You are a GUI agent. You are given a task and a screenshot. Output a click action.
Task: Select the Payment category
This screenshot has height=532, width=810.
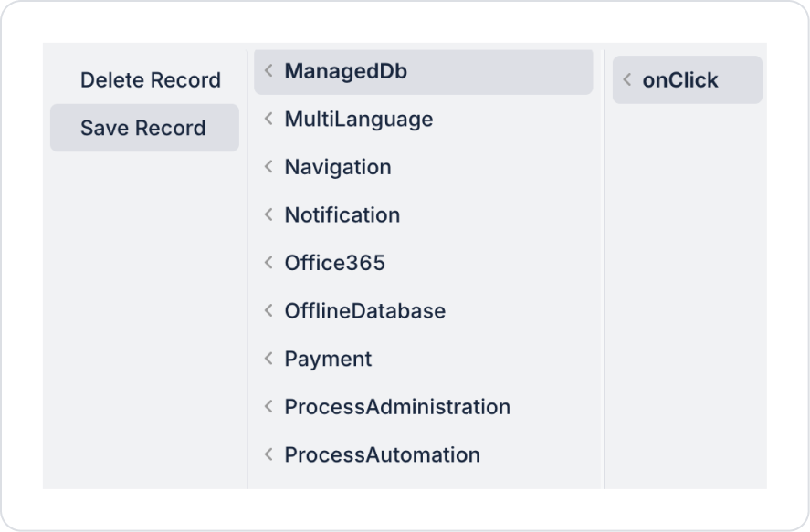pos(328,359)
